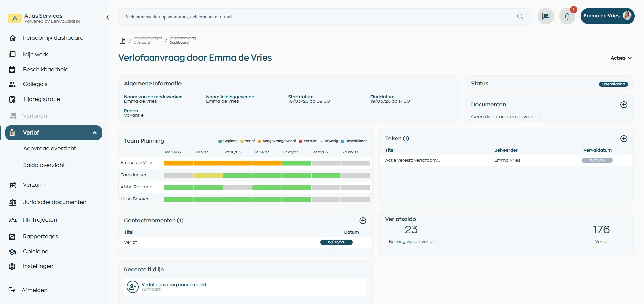Image resolution: width=644 pixels, height=304 pixels.
Task: Go to Aanvraag overzicht
Action: (x=49, y=148)
